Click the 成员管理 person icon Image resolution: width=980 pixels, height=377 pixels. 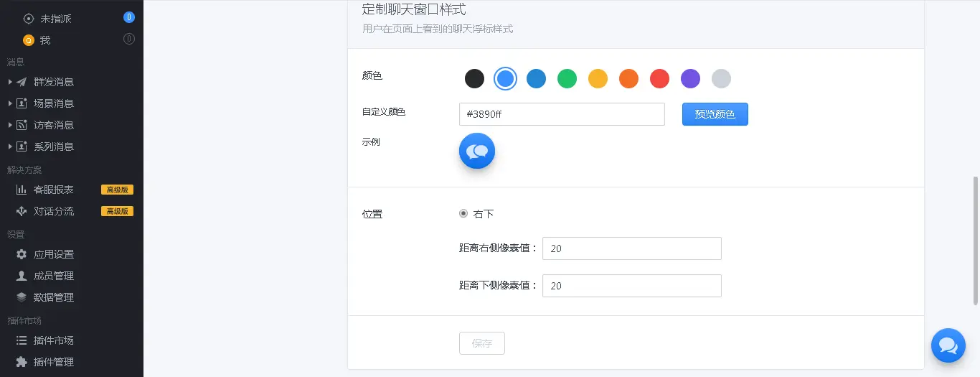click(x=22, y=276)
